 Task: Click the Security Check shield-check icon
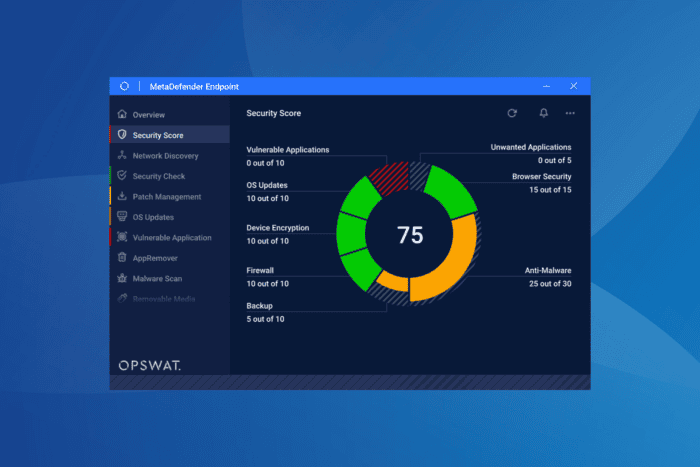[122, 175]
